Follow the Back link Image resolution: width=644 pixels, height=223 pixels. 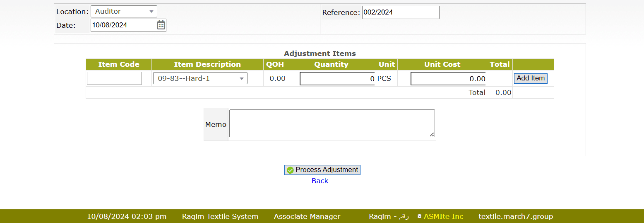(320, 181)
